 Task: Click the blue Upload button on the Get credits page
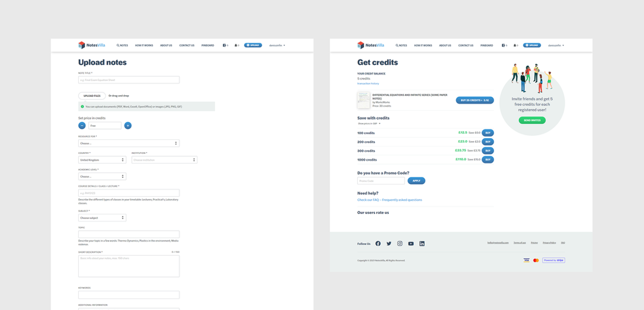(x=532, y=45)
